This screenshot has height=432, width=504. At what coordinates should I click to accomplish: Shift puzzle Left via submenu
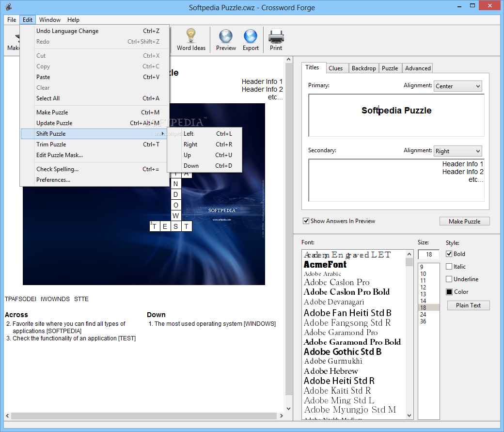click(x=205, y=134)
